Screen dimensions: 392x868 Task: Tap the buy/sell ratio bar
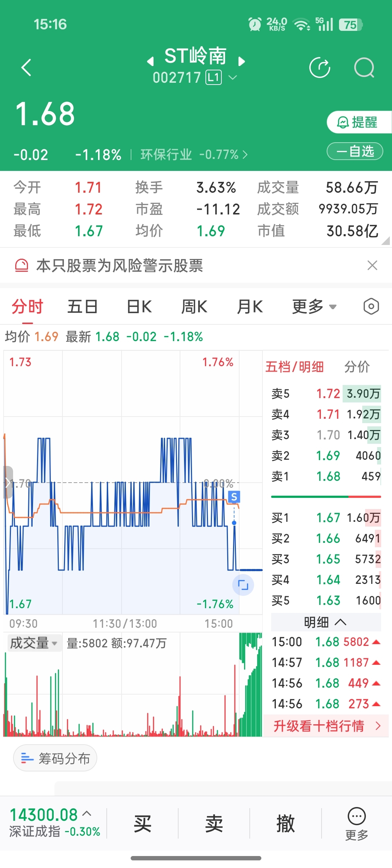click(x=326, y=496)
